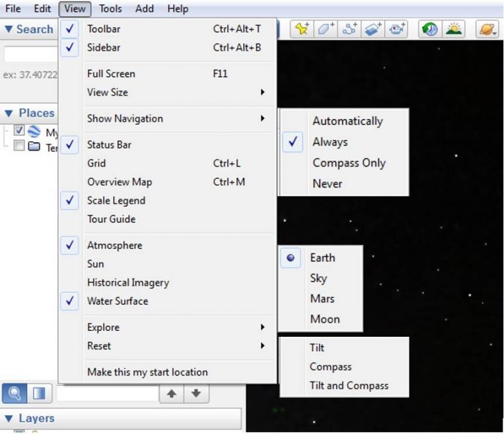This screenshot has height=434, width=504.
Task: Open the planet switcher icon
Action: [x=488, y=30]
